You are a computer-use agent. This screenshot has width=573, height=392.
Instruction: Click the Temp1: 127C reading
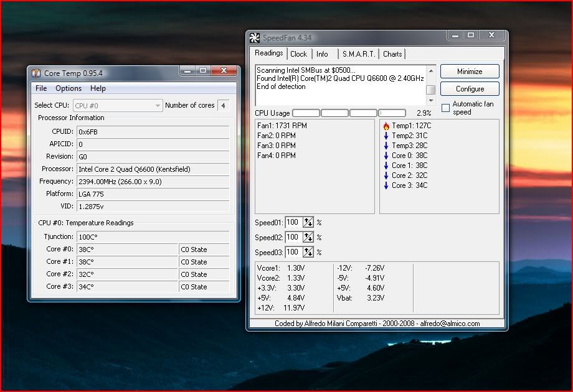(412, 126)
